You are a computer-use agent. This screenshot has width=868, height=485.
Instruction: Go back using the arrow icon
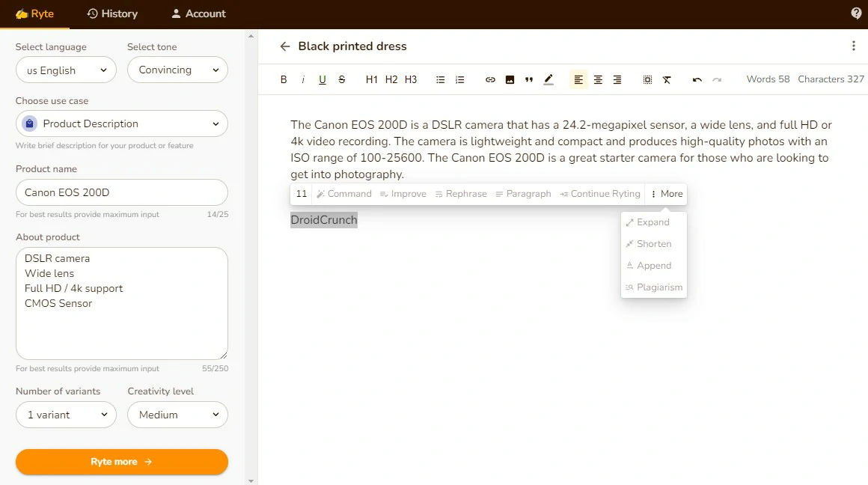pyautogui.click(x=284, y=46)
